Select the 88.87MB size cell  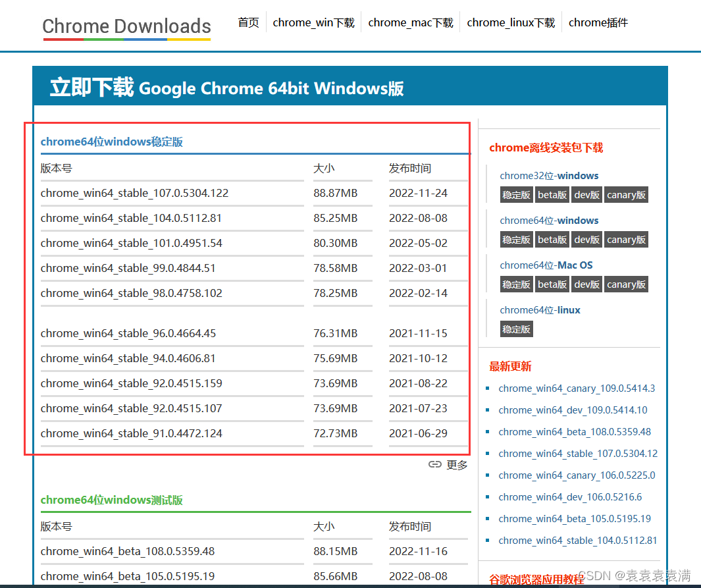[x=335, y=193]
